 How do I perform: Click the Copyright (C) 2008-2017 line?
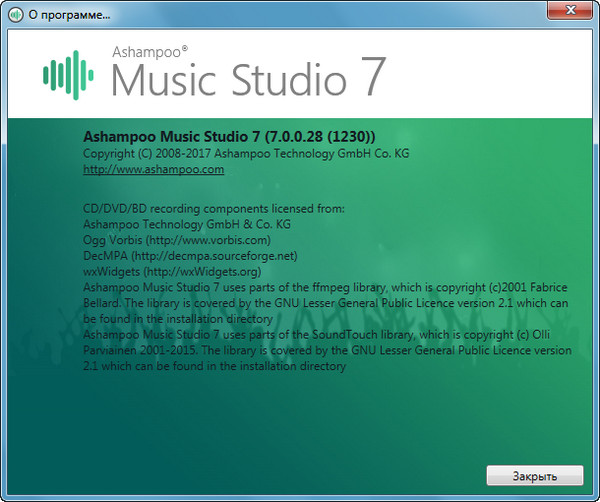(246, 153)
